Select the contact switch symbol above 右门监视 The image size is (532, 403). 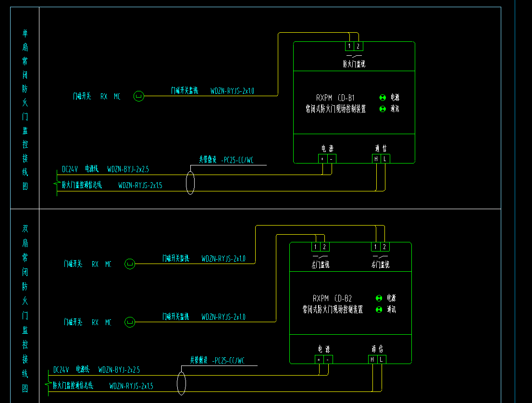tap(380, 256)
